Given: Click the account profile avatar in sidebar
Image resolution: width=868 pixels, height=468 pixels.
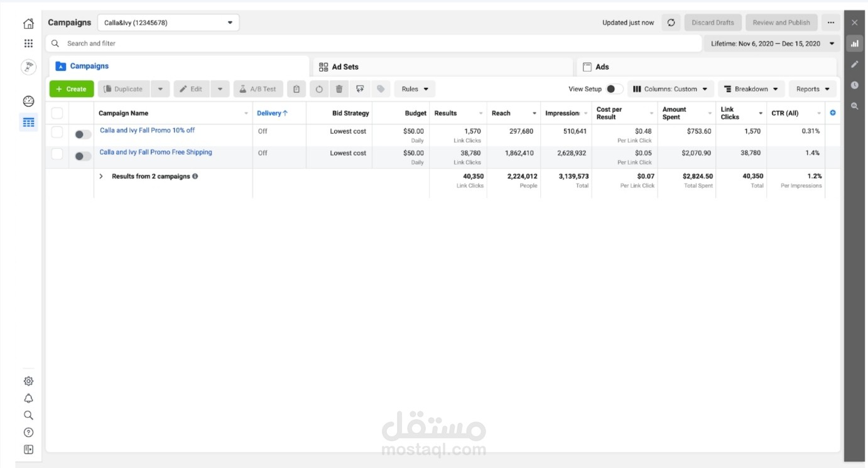Looking at the screenshot, I should pyautogui.click(x=28, y=67).
